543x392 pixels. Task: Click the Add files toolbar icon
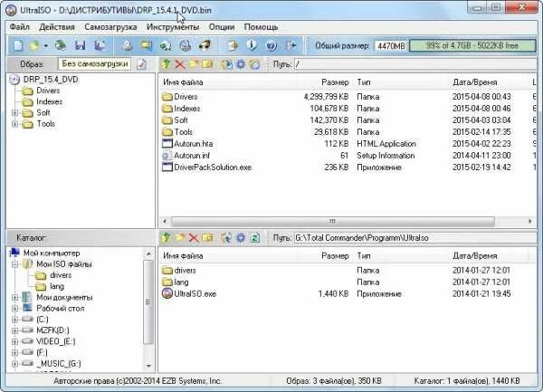tap(232, 45)
